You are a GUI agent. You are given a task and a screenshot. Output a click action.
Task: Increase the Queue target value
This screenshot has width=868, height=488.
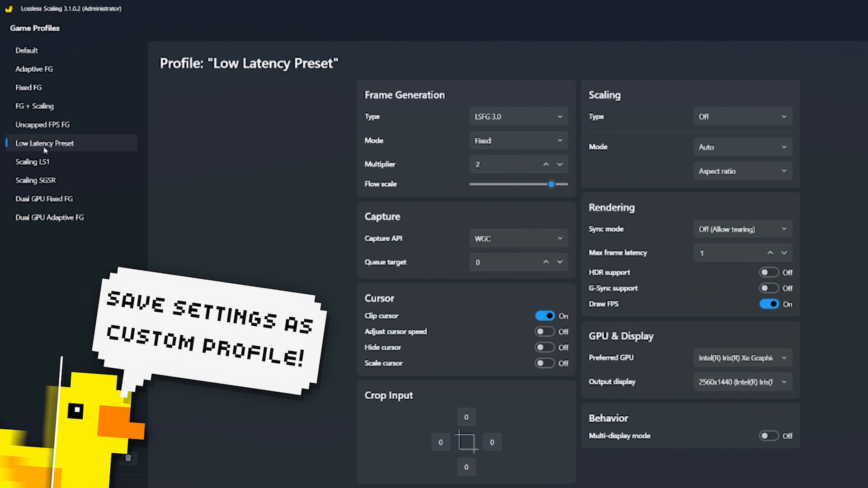pos(546,262)
